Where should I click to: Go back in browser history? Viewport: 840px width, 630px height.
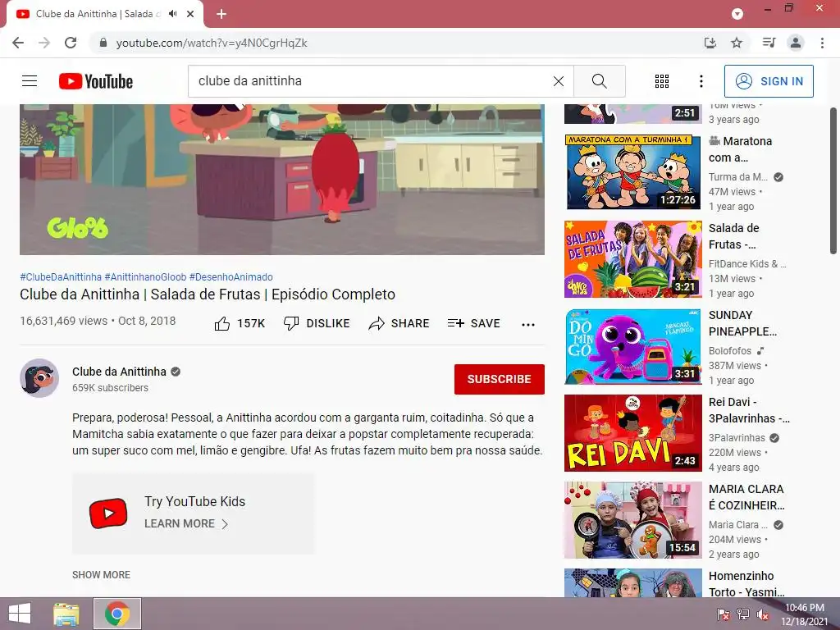(x=18, y=43)
